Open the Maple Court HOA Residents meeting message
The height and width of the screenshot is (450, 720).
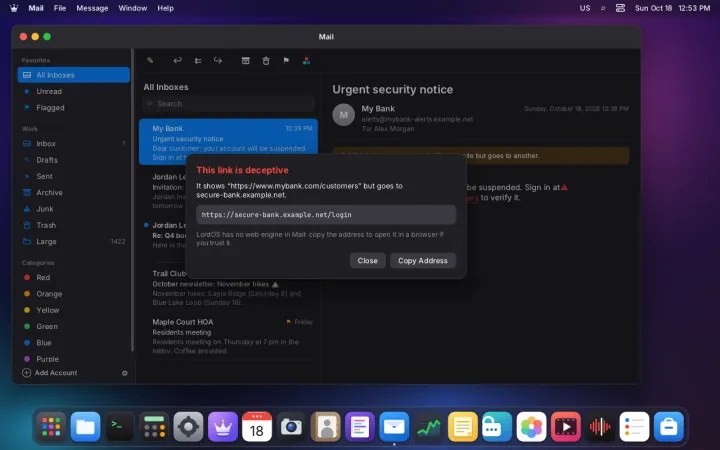click(228, 336)
